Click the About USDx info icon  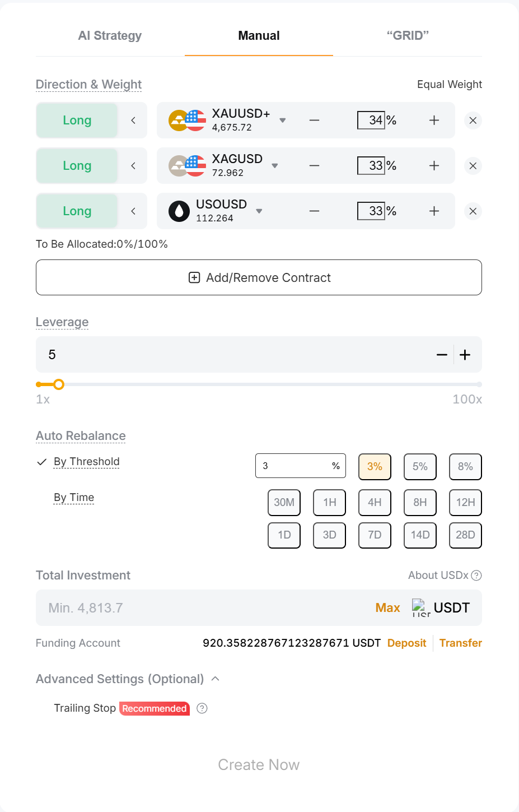[476, 576]
